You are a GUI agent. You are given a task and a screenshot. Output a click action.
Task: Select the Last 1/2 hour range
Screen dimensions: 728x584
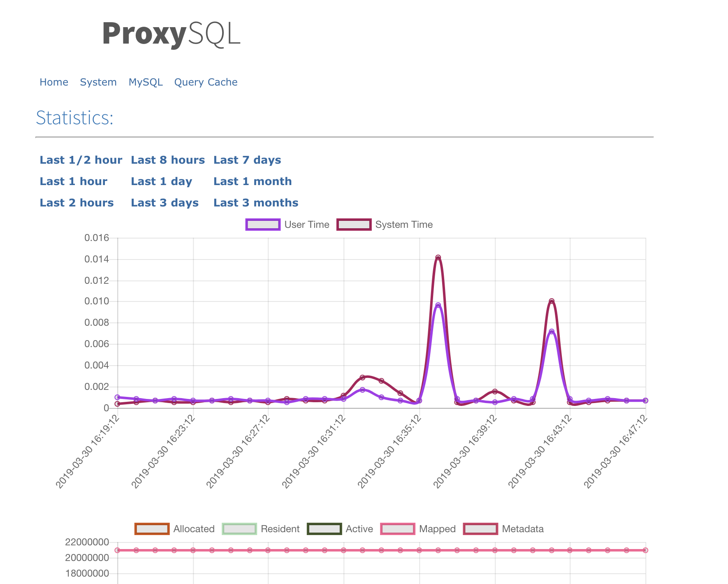tap(81, 160)
